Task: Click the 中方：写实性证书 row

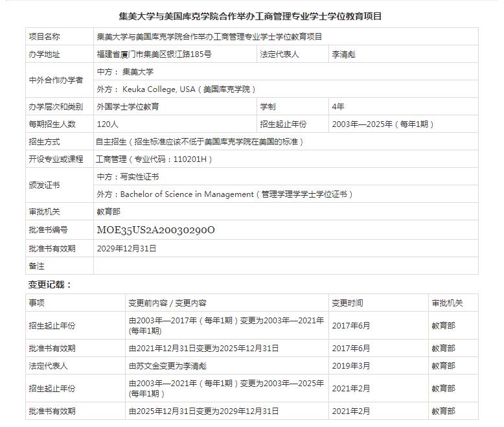Action: (x=286, y=176)
